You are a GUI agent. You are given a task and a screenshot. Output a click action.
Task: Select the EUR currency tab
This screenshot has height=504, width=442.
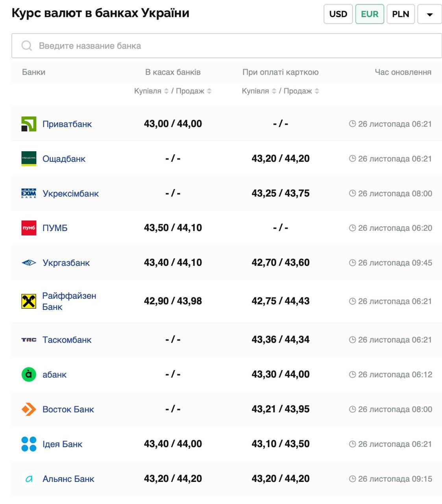[x=370, y=14]
